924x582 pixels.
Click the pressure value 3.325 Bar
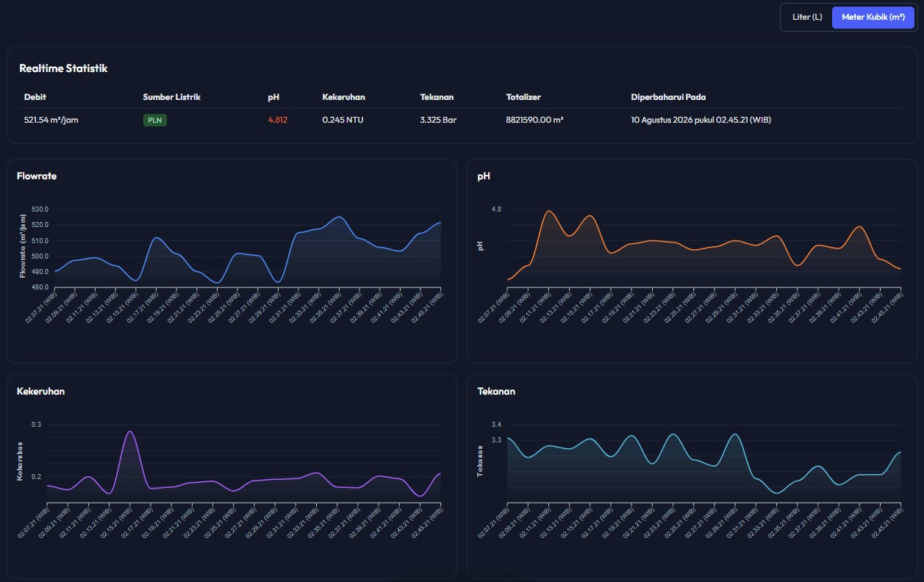438,120
